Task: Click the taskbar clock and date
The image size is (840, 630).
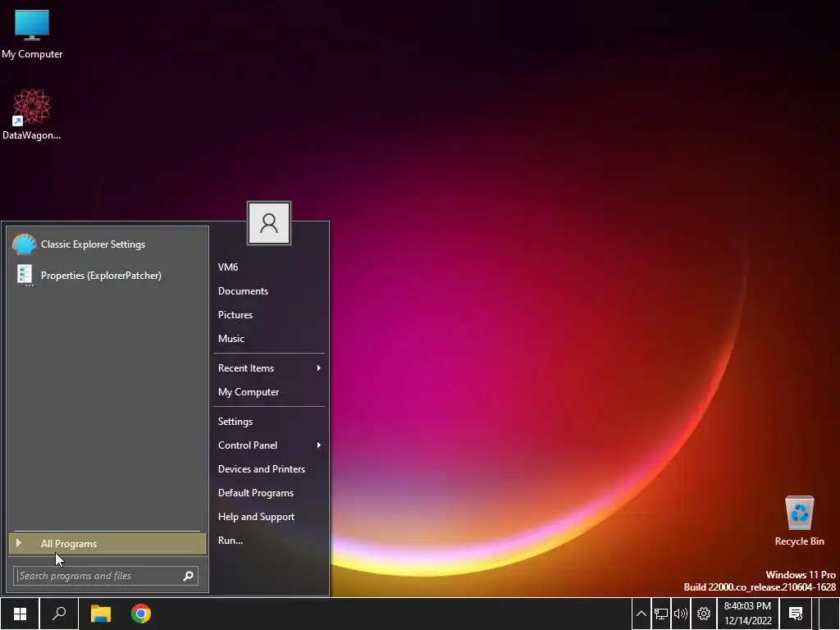Action: point(747,614)
